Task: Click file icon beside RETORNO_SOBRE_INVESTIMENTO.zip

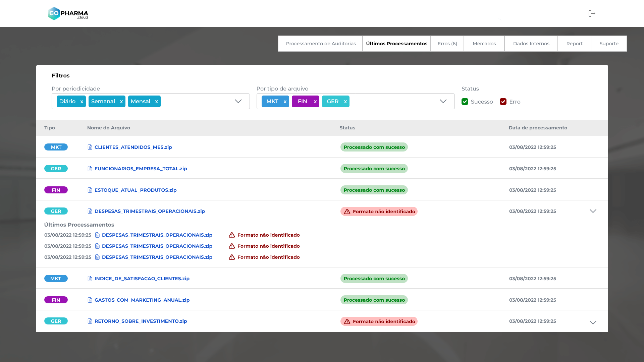Action: (x=90, y=321)
